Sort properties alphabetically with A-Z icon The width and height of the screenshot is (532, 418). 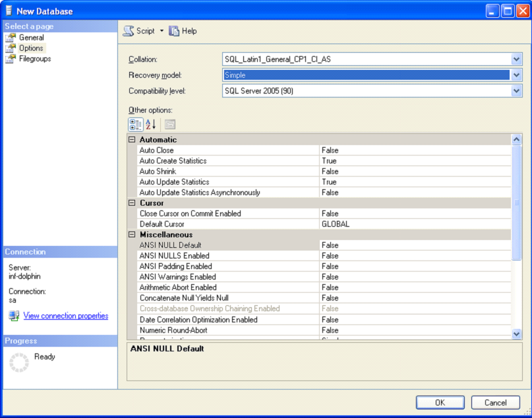tap(150, 125)
